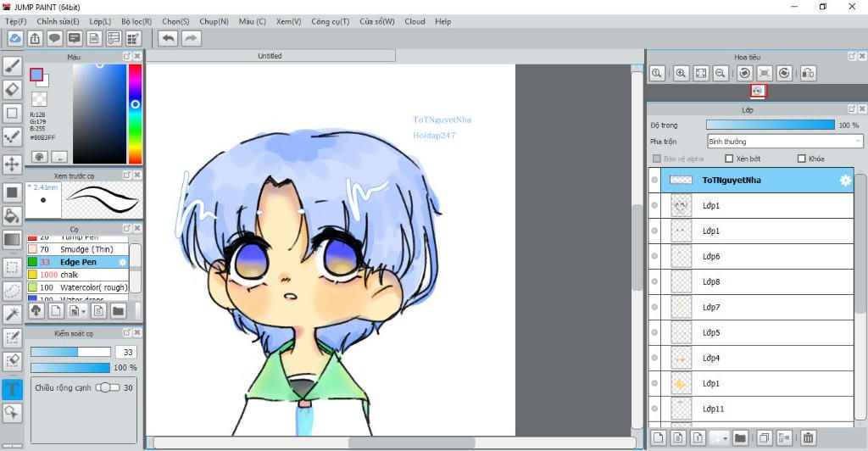Select the Move tool
This screenshot has width=868, height=451.
[x=12, y=164]
